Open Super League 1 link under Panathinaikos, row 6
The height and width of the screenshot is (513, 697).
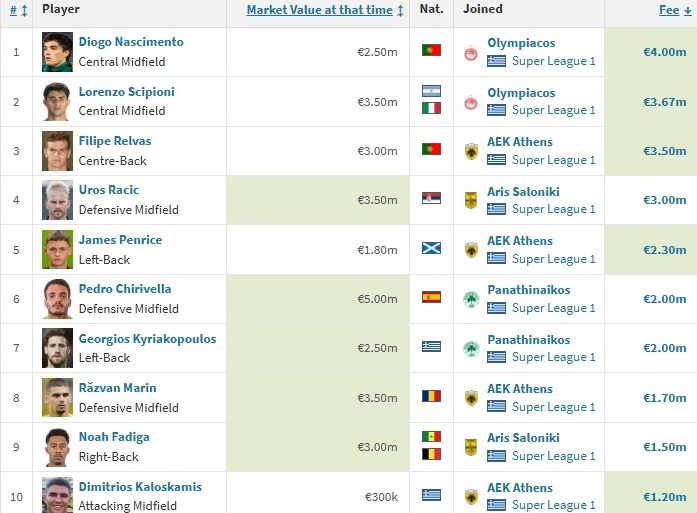(x=553, y=308)
